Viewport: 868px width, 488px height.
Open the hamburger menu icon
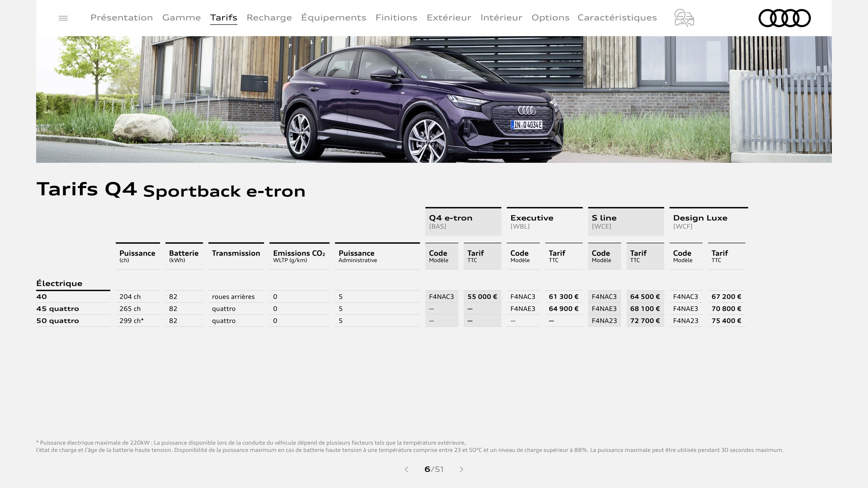[x=63, y=18]
